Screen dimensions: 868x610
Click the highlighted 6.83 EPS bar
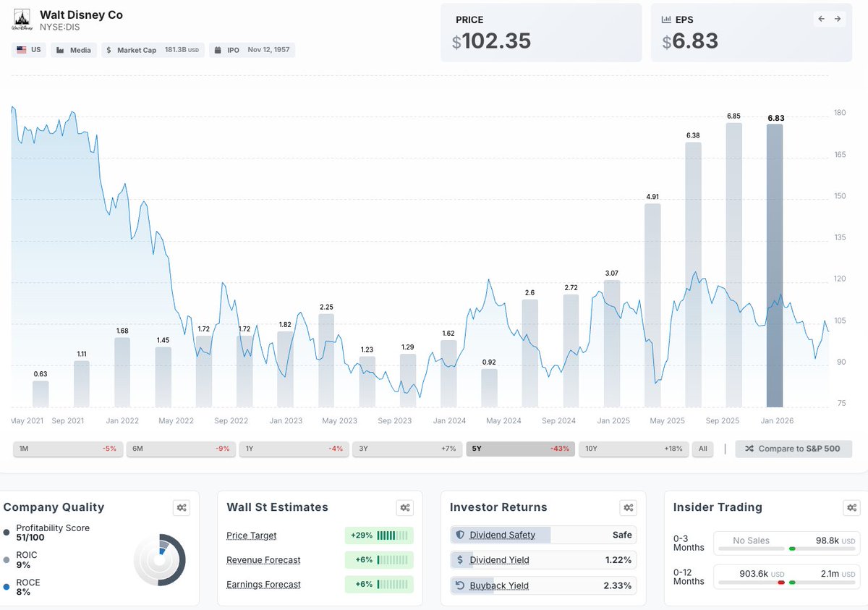pos(775,266)
